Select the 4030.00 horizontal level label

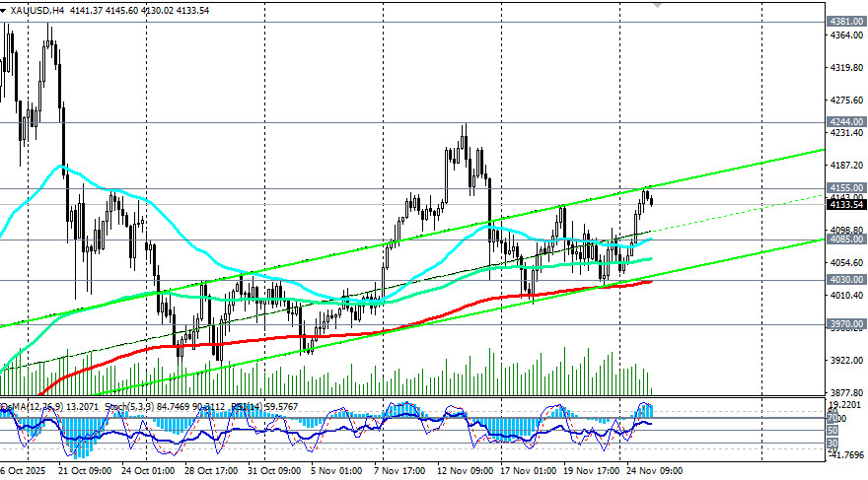click(x=846, y=280)
